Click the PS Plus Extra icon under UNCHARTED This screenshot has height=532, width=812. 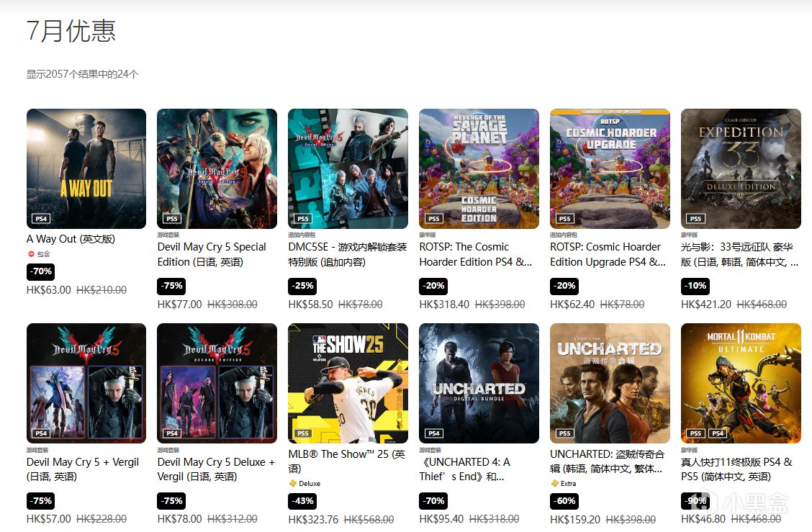pos(554,483)
